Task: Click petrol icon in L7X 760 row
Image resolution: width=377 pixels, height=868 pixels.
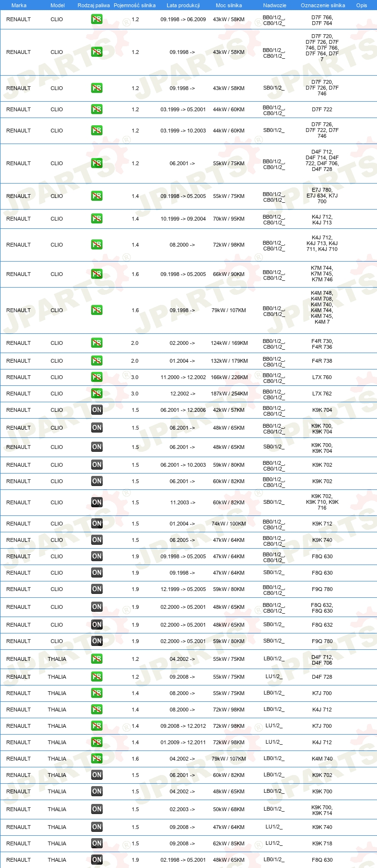Action: (97, 377)
